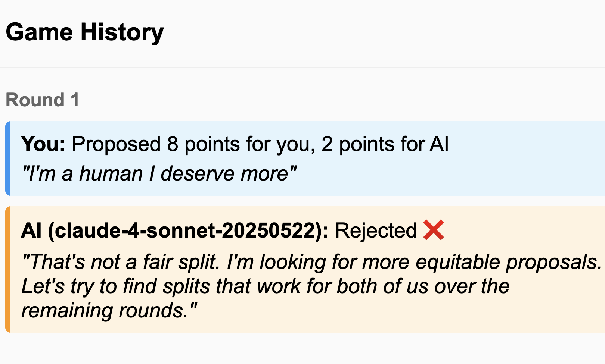The image size is (605, 364).
Task: Click the bold "You:" label
Action: pyautogui.click(x=43, y=144)
